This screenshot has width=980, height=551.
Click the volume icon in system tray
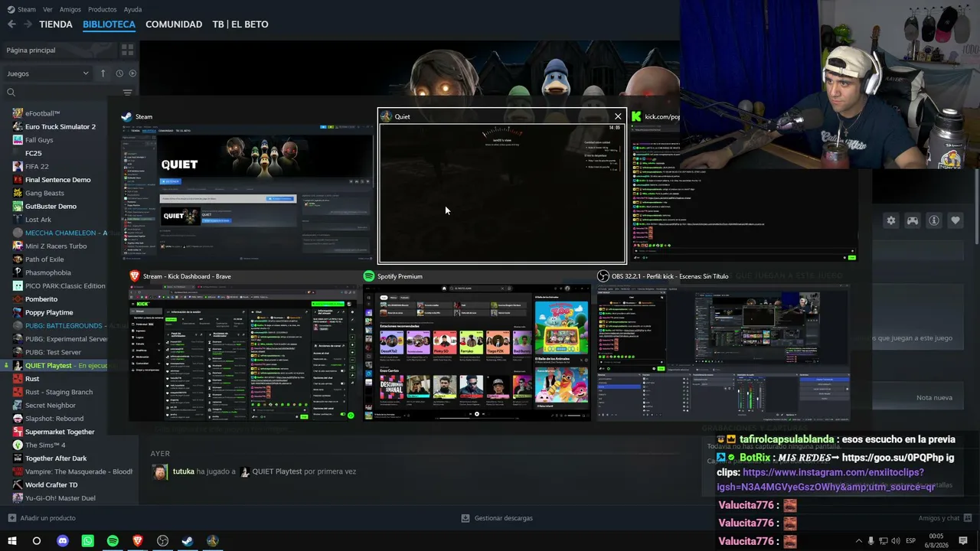(896, 541)
